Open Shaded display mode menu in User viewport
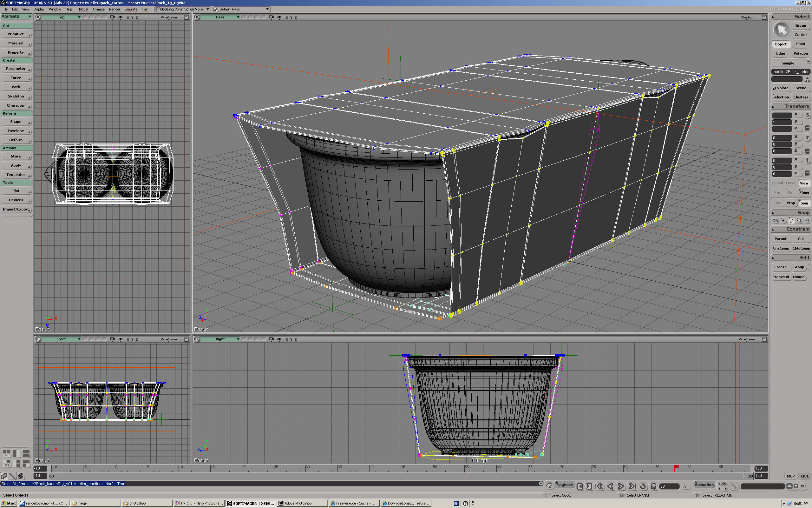 point(747,17)
